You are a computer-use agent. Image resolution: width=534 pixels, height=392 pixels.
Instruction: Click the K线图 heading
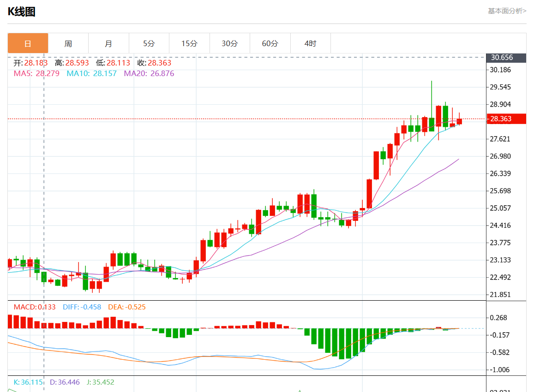[x=21, y=12]
